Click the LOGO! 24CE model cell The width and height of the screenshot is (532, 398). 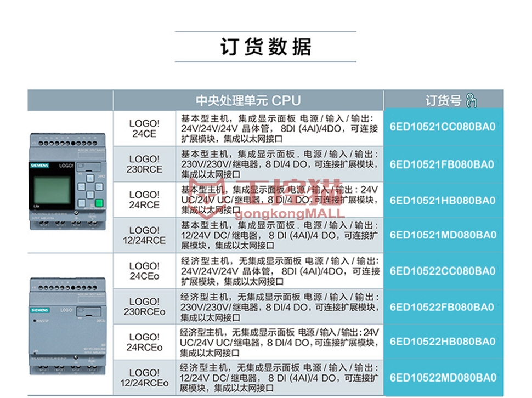[x=144, y=128]
